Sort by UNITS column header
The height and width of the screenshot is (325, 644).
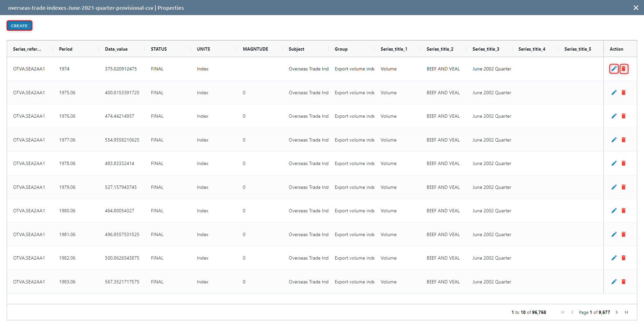[203, 49]
